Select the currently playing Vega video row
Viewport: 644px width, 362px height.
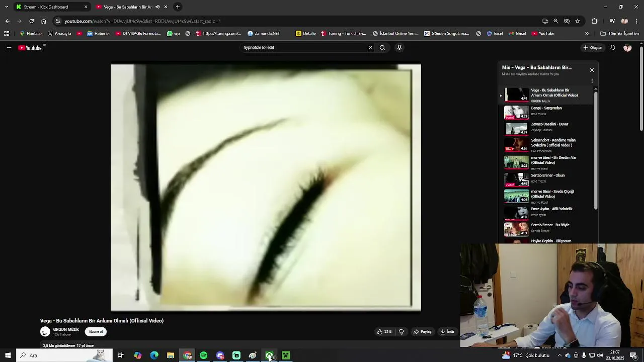pos(548,95)
